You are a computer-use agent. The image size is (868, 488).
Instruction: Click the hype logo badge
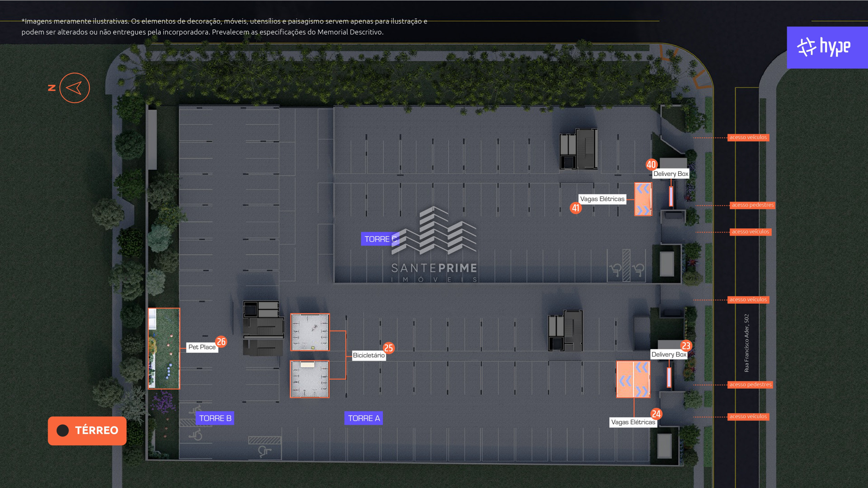[827, 47]
